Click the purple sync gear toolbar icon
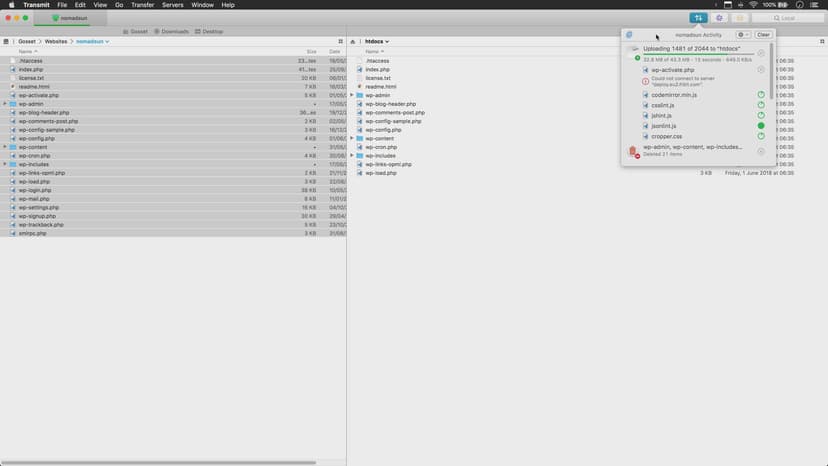The width and height of the screenshot is (828, 466). 719,18
